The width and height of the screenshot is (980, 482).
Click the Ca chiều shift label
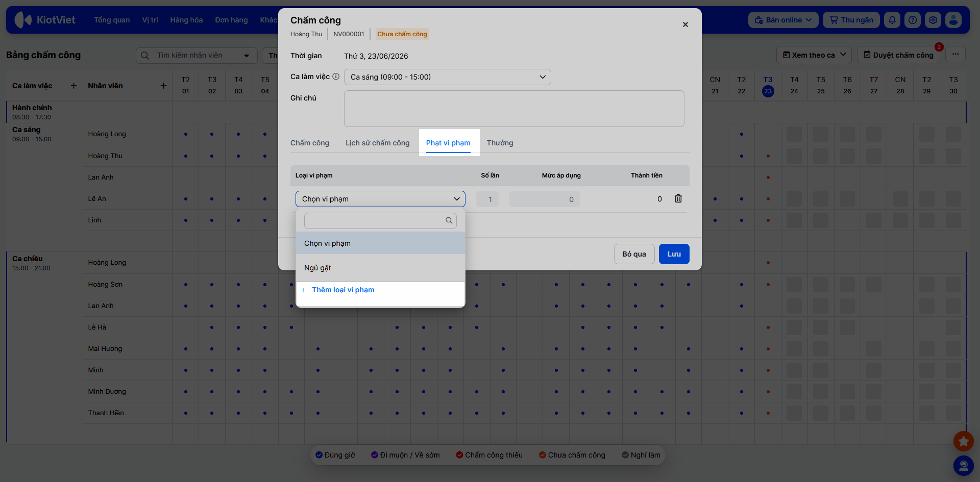tap(28, 259)
